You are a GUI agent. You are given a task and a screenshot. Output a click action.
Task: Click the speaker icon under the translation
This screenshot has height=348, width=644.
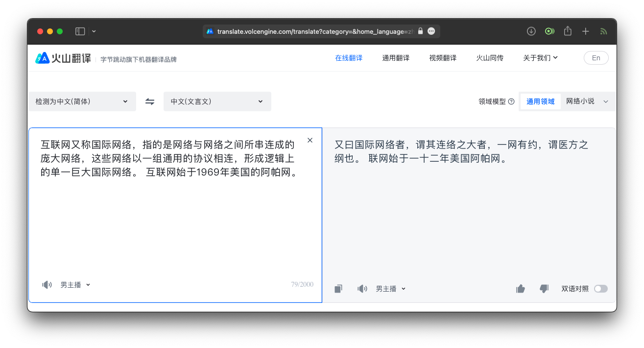click(362, 288)
